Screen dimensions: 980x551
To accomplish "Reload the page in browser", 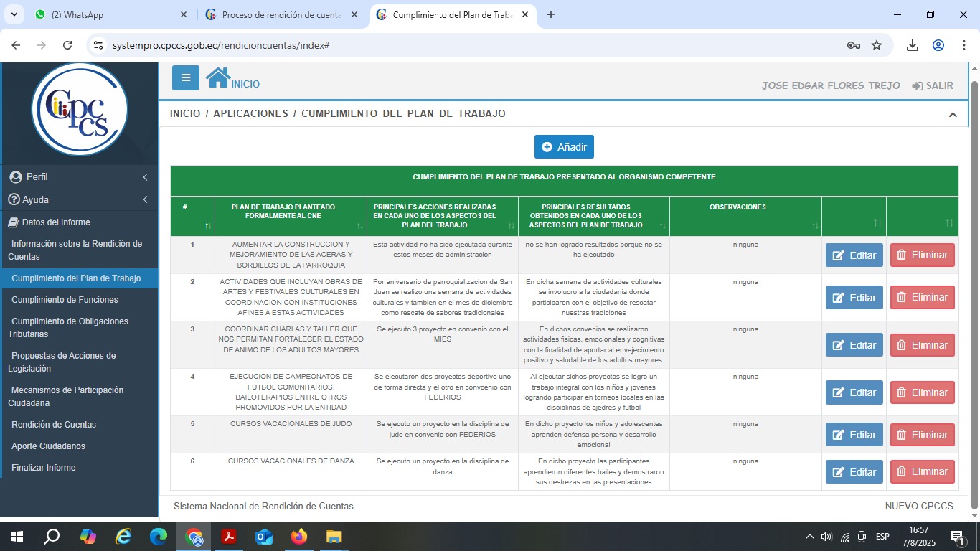I will 67,45.
